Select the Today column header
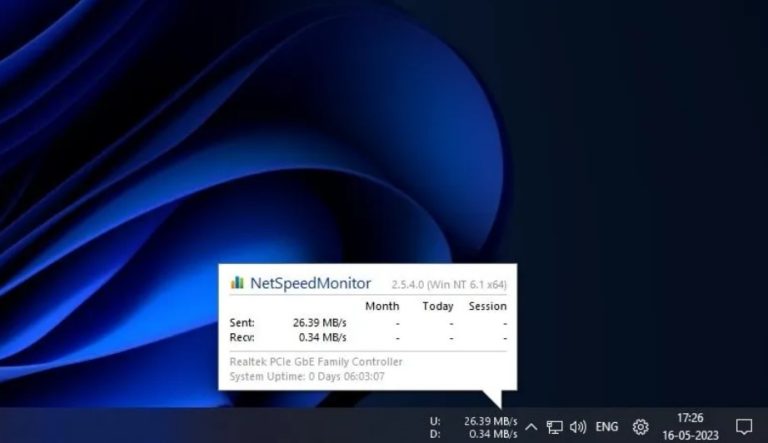768x443 pixels. pyautogui.click(x=437, y=306)
